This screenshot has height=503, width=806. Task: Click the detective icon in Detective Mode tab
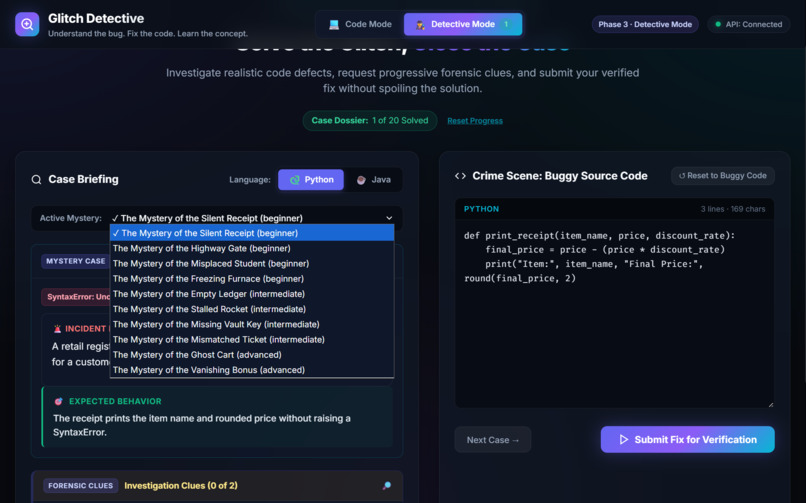click(x=420, y=24)
